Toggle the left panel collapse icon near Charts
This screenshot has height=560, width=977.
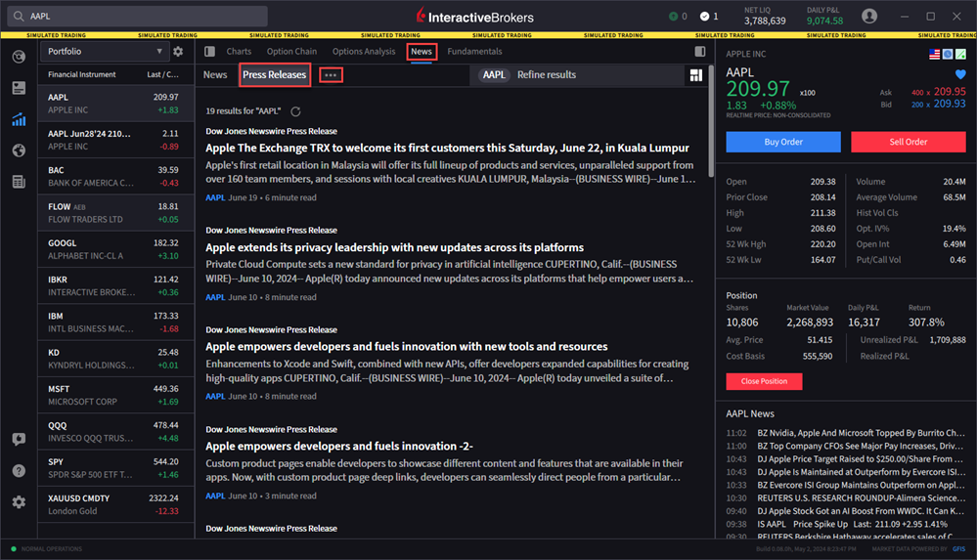tap(210, 52)
